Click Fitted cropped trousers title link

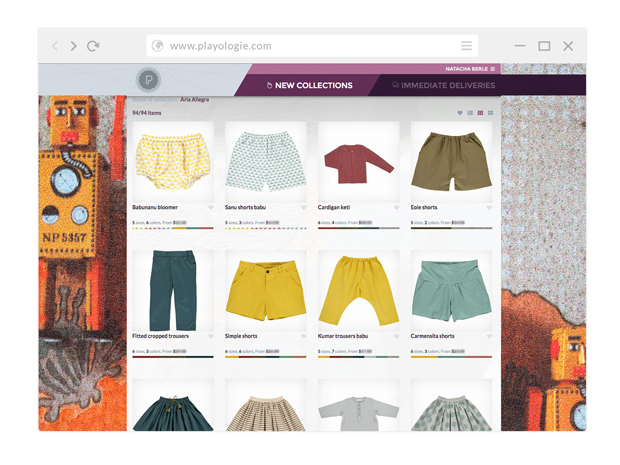click(x=161, y=336)
